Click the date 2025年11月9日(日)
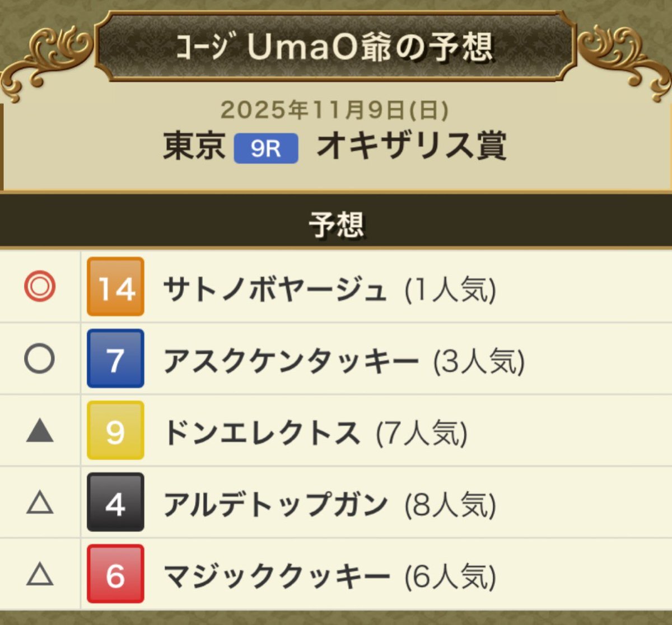The width and height of the screenshot is (672, 625). pos(334,110)
